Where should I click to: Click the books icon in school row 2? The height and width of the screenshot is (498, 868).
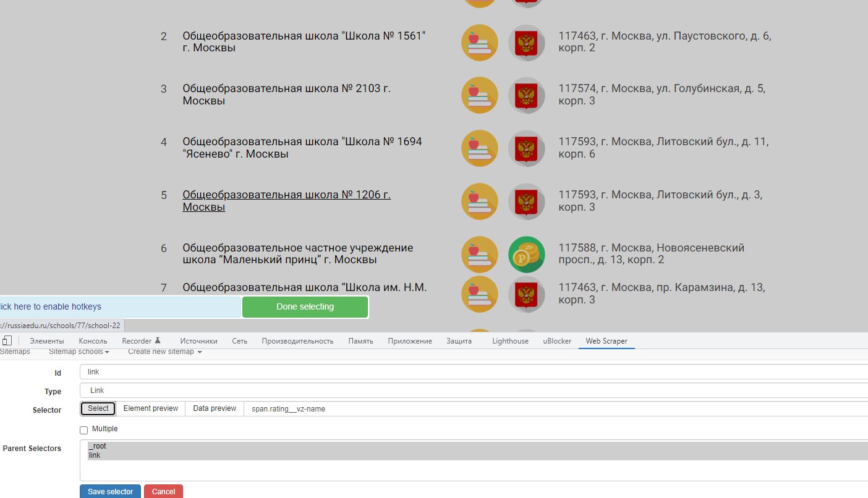click(479, 43)
